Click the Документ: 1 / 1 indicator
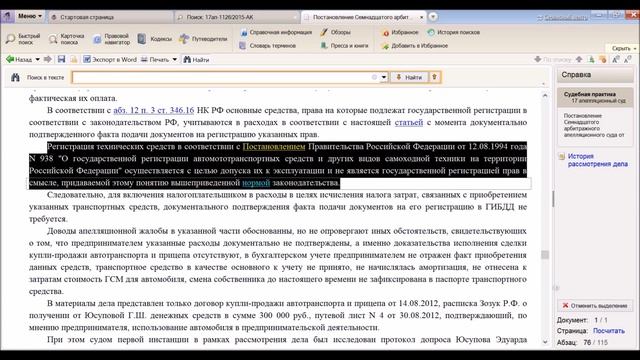 click(582, 320)
